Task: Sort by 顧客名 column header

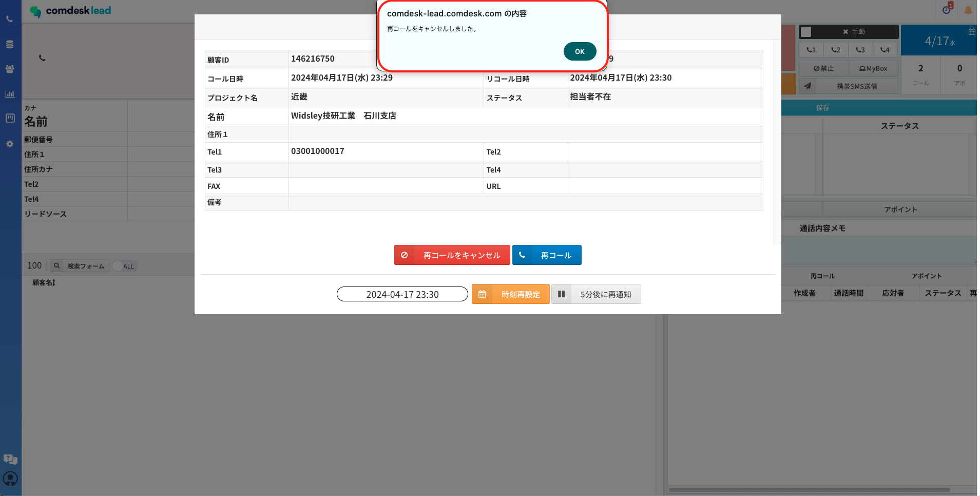Action: (44, 282)
